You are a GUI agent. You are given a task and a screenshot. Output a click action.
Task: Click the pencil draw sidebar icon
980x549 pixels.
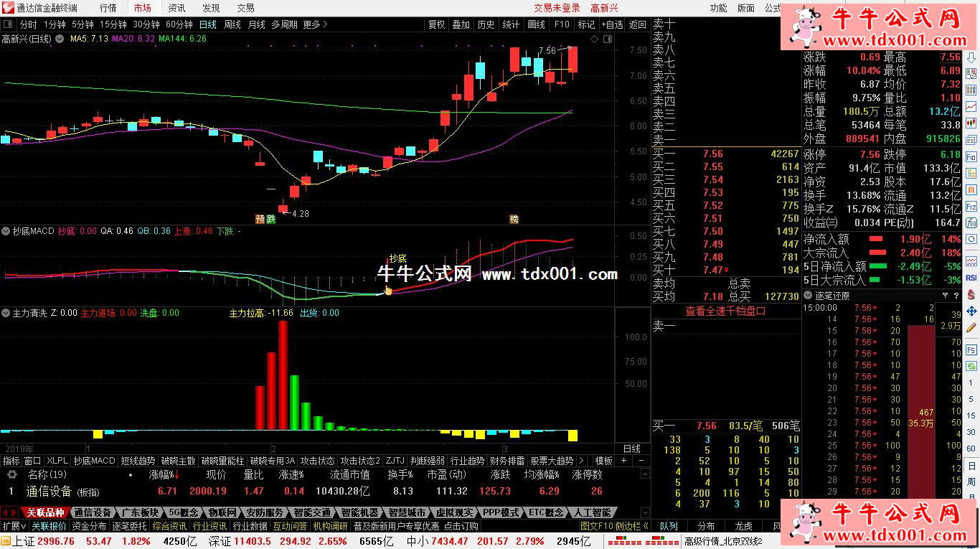click(x=971, y=329)
